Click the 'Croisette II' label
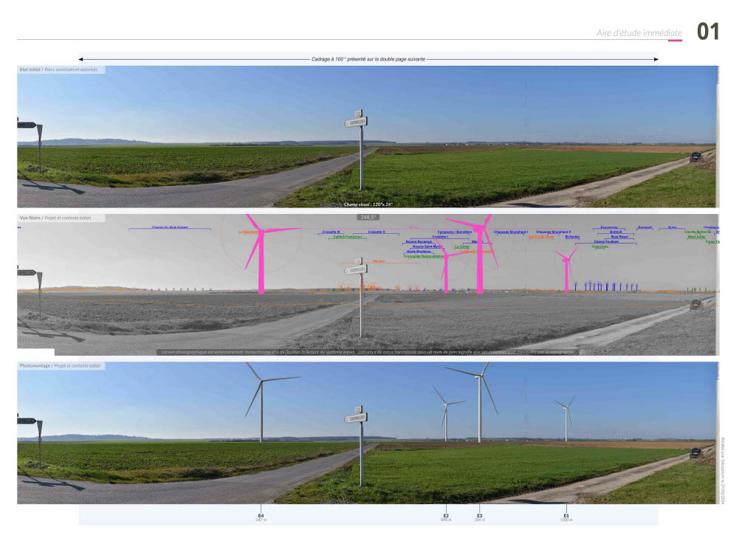Viewport: 756px width, 535px height. coord(376,232)
